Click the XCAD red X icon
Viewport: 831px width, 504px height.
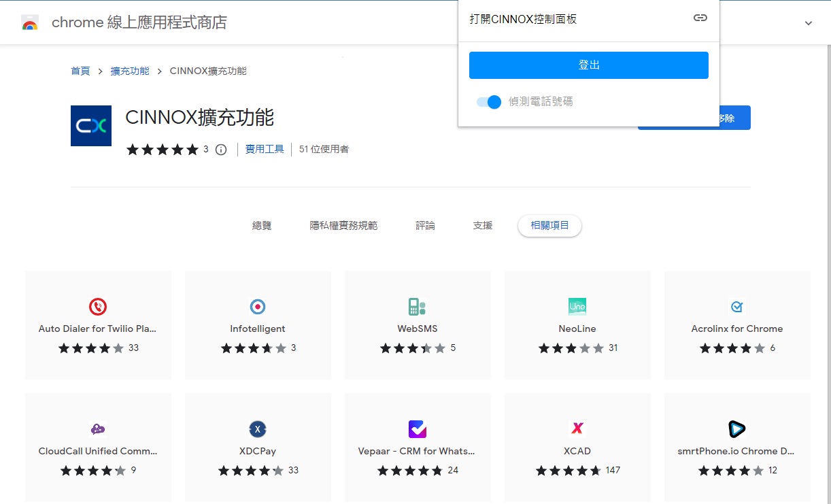tap(577, 429)
